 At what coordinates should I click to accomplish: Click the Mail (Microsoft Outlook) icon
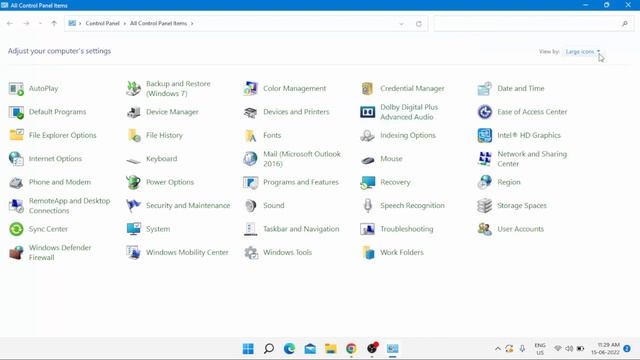(251, 159)
